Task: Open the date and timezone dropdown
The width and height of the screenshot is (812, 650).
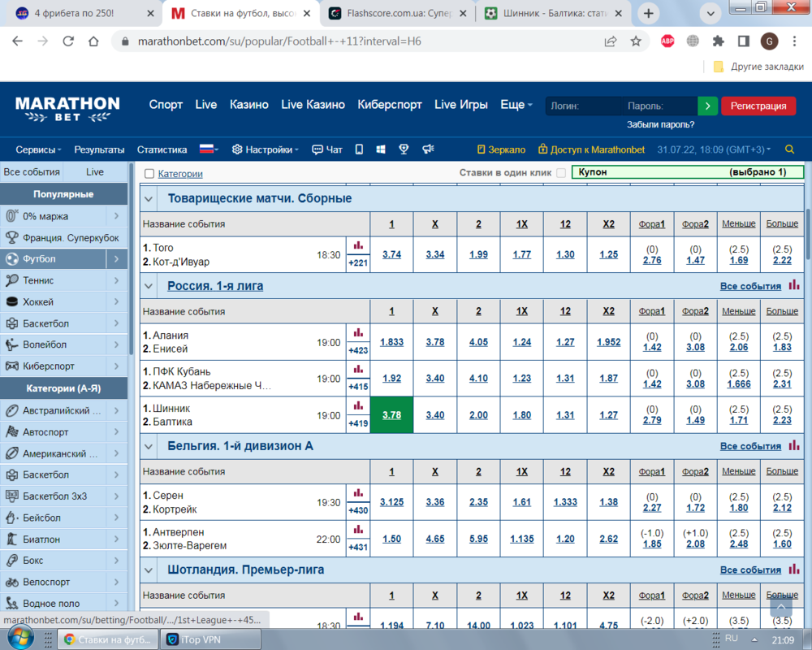Action: point(714,149)
